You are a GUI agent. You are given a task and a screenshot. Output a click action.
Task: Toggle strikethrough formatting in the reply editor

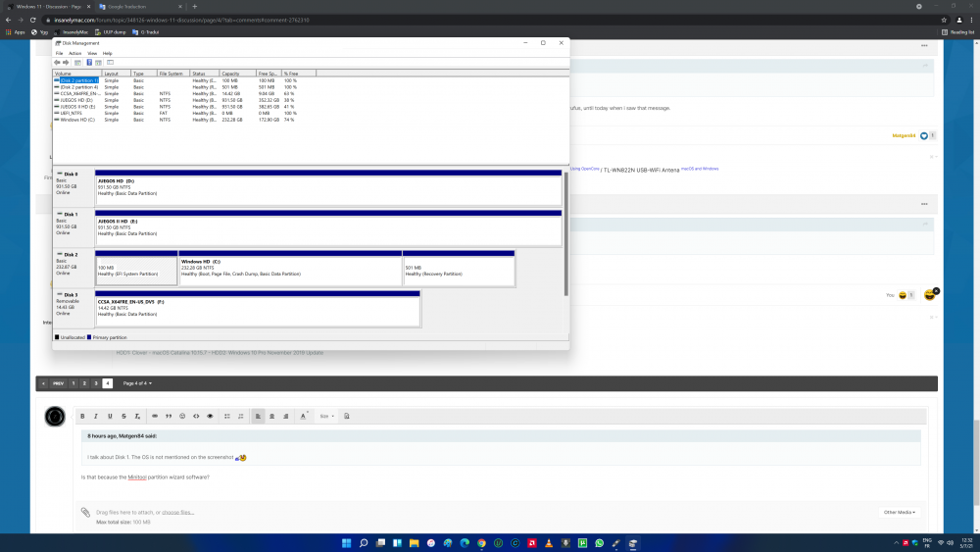123,416
